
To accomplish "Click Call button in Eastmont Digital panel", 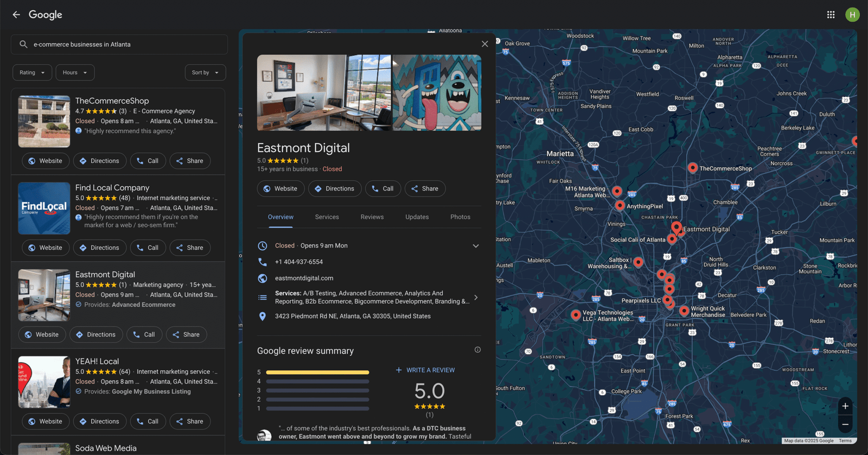I will tap(383, 188).
